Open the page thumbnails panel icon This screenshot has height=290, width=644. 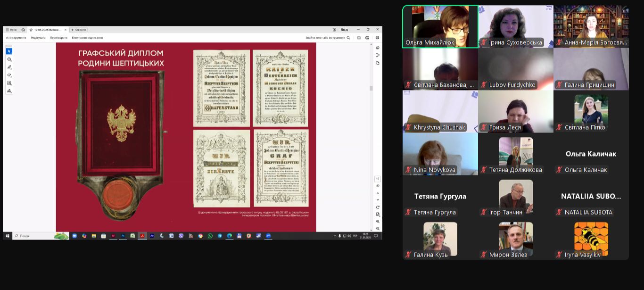[x=378, y=63]
